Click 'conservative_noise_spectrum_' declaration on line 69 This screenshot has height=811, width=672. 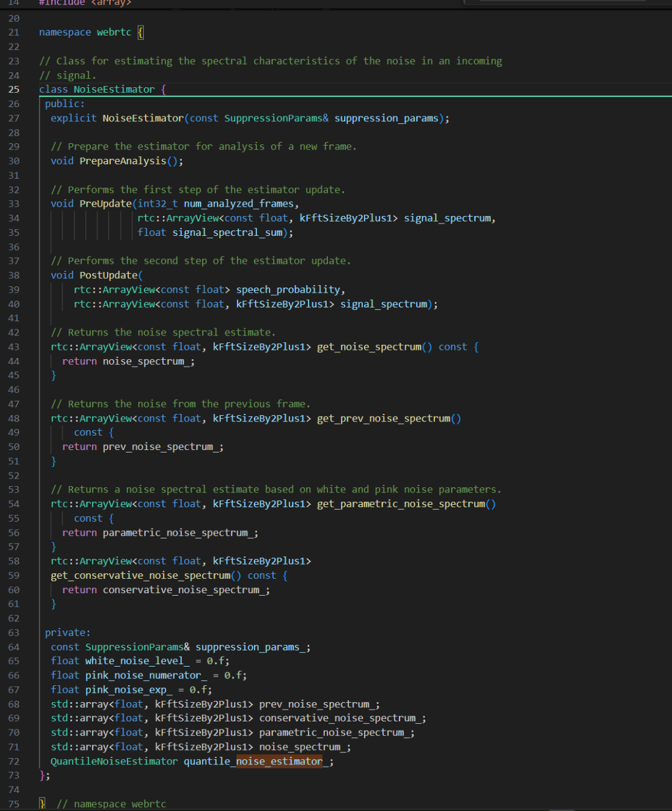point(340,719)
